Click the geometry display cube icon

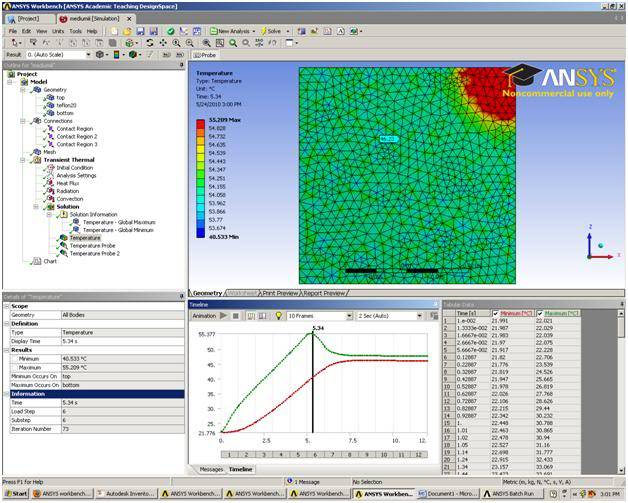point(100,54)
